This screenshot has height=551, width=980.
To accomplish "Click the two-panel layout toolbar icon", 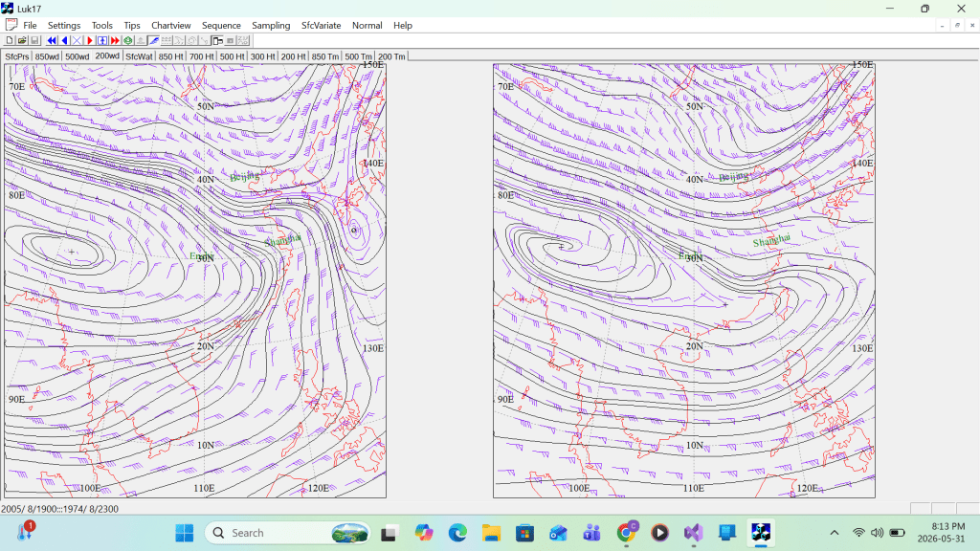I will tap(217, 40).
